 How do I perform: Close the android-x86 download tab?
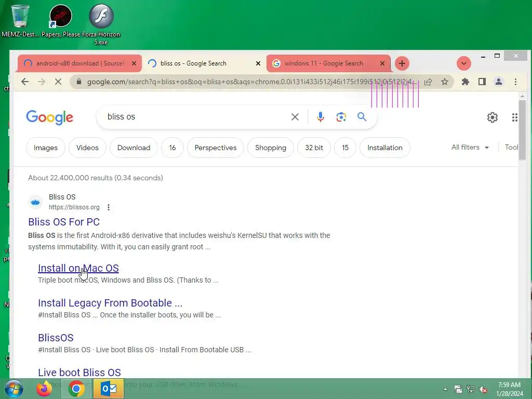click(134, 63)
